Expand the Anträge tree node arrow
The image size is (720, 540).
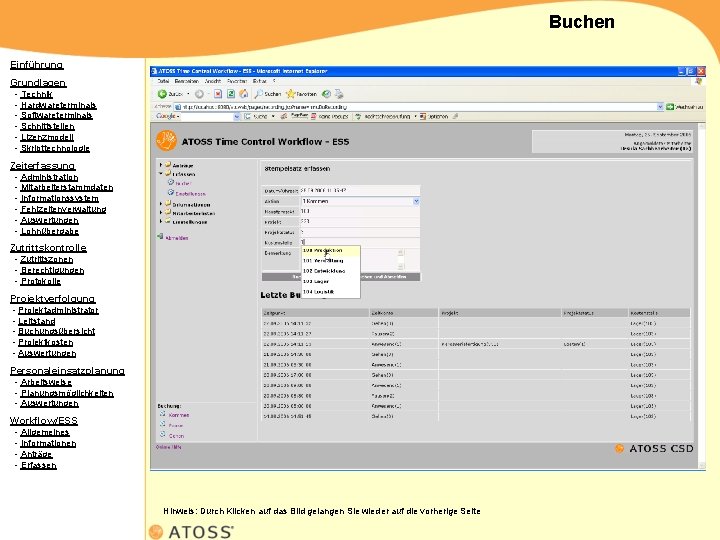161,164
